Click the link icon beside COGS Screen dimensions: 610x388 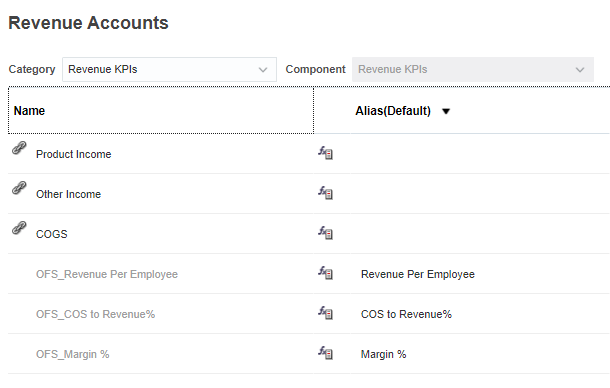[x=19, y=228]
